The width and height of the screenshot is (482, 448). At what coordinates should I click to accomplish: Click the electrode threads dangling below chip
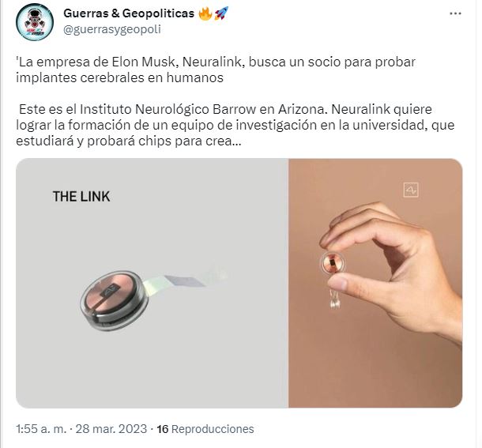tap(334, 298)
